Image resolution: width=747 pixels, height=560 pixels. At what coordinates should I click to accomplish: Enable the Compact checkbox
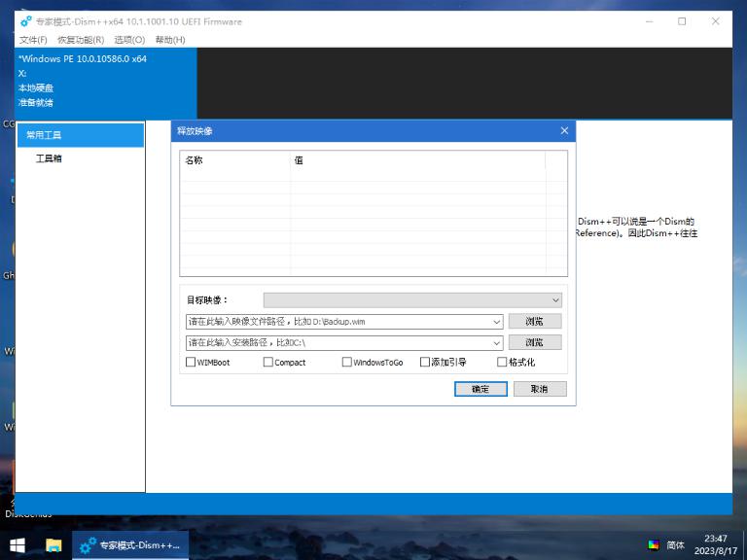tap(268, 362)
